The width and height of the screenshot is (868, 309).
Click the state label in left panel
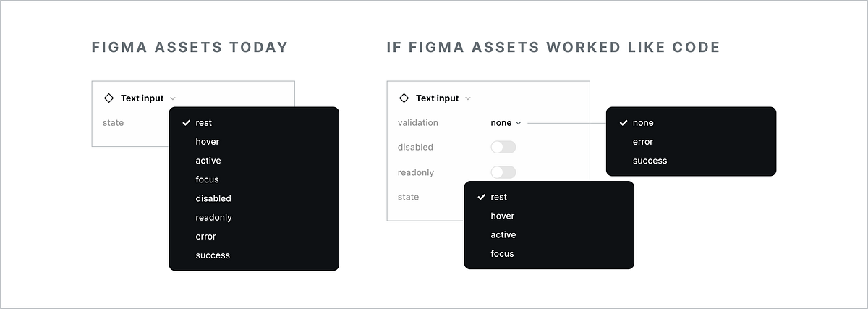coord(113,123)
